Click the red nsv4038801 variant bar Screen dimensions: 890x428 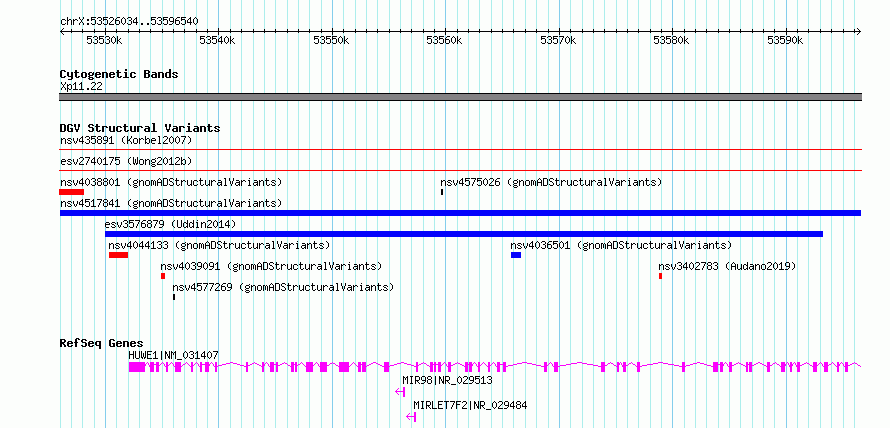[x=72, y=192]
